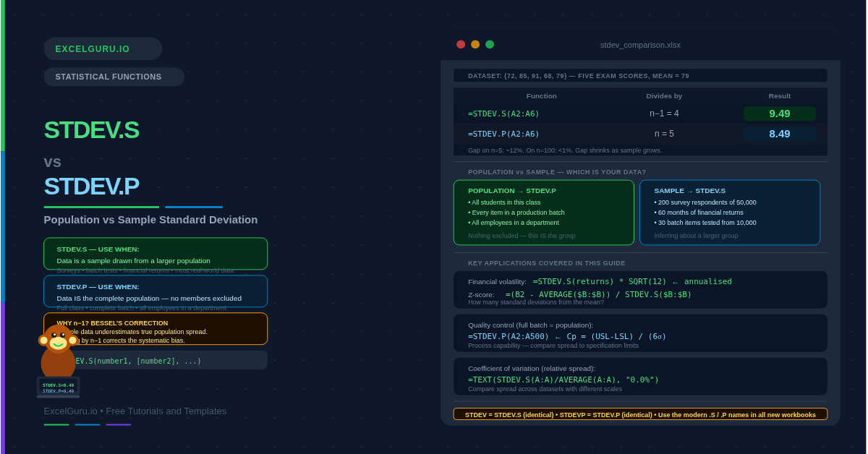
Task: Select the =STDEV.P(A2:A6) formula cell
Action: tap(503, 134)
